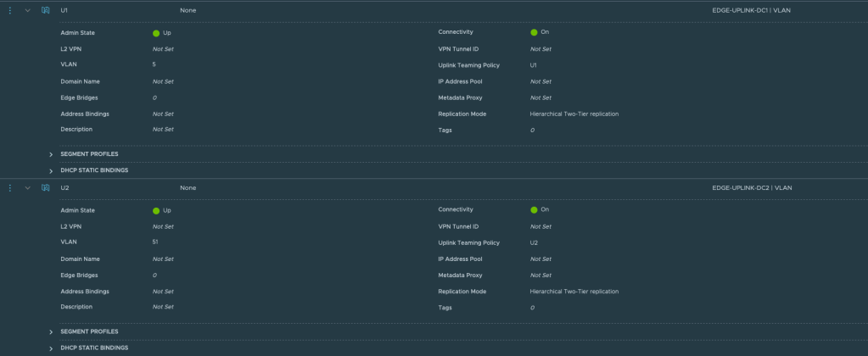Collapse the U2 segment row chevron
The image size is (868, 356).
click(28, 187)
